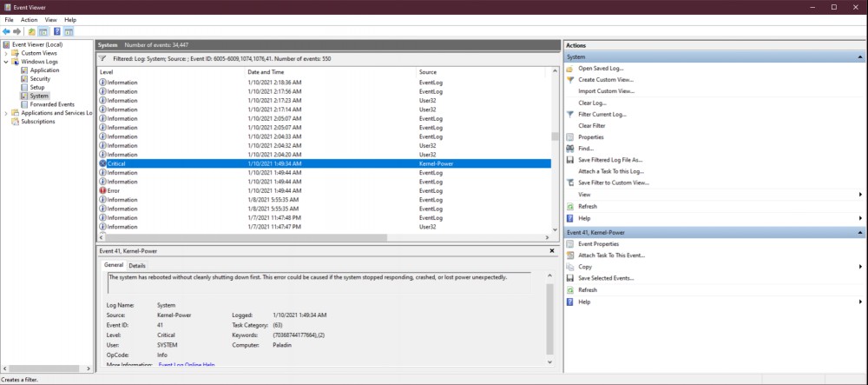Click Attach a Task To this Log
The width and height of the screenshot is (868, 385).
(611, 172)
